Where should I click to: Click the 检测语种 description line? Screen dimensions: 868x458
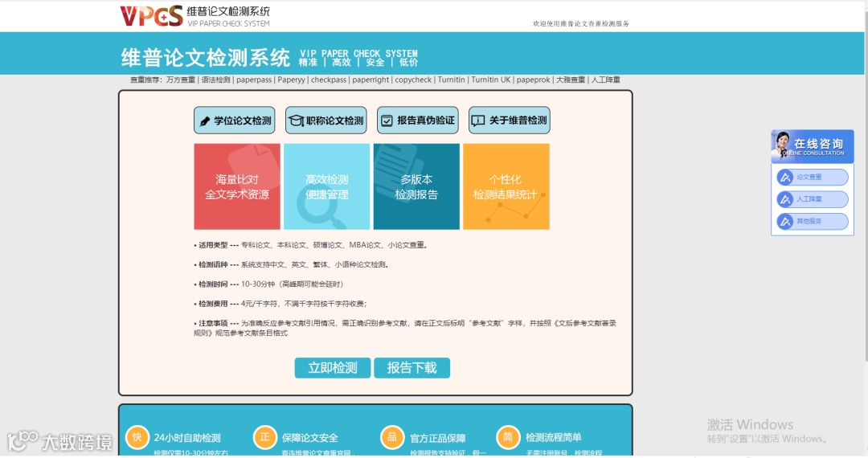[291, 264]
